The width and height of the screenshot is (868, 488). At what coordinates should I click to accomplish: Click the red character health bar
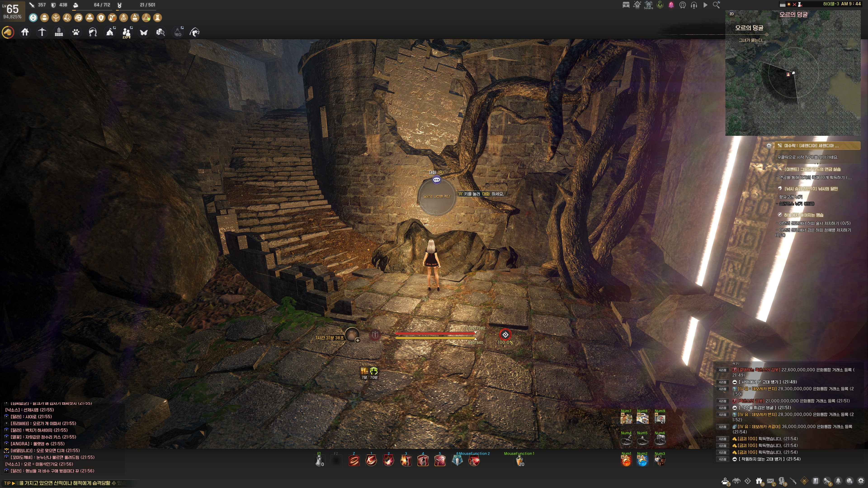(x=435, y=333)
